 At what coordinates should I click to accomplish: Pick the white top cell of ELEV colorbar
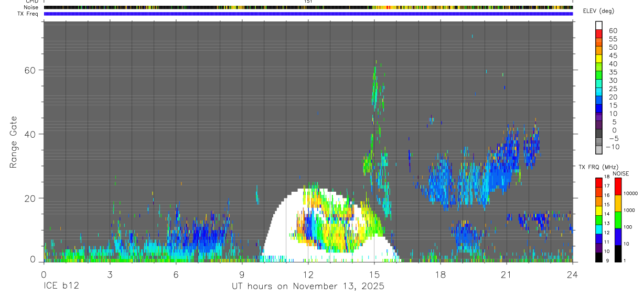(x=599, y=26)
